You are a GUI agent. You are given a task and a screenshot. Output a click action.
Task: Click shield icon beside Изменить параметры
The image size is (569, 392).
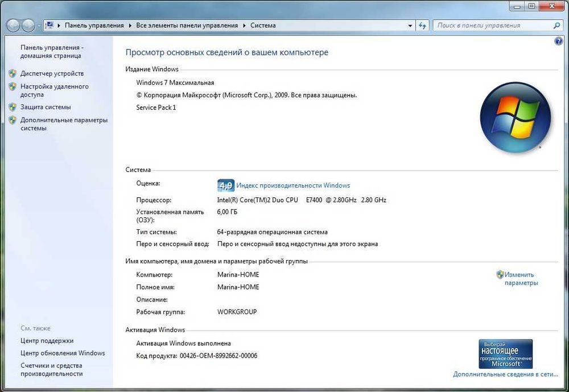tap(500, 274)
